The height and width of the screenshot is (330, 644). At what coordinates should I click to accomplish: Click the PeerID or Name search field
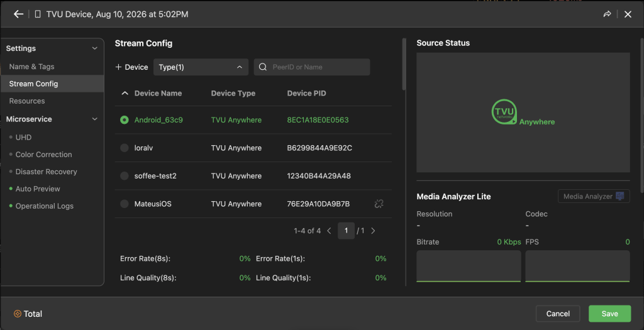coord(312,67)
